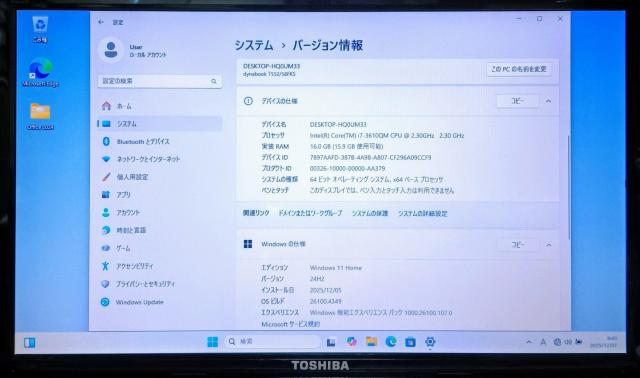Select システム in the sidebar

160,124
